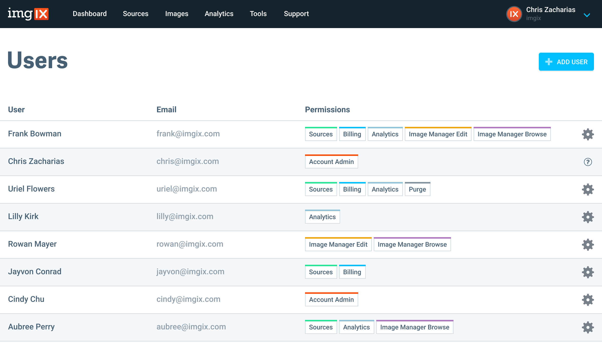The height and width of the screenshot is (364, 602).
Task: Click the IX avatar next to Chris Zacharias
Action: click(514, 14)
